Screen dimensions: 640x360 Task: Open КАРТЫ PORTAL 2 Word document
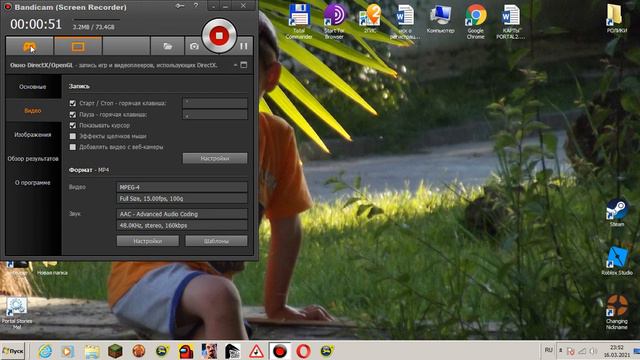[x=511, y=21]
